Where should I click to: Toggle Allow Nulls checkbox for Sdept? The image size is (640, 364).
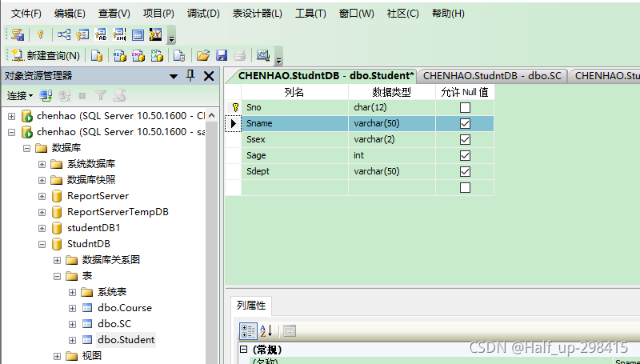pos(465,171)
